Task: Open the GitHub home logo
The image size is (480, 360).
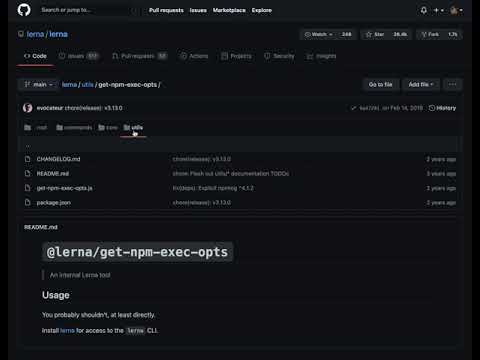Action: click(24, 10)
